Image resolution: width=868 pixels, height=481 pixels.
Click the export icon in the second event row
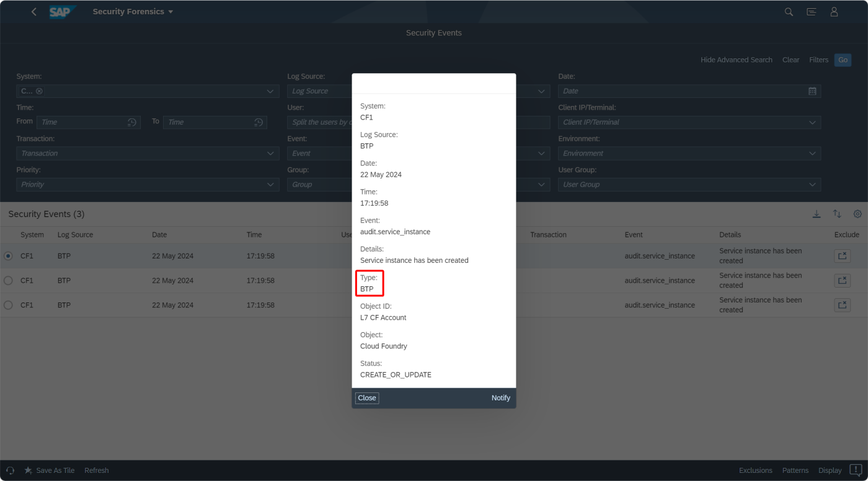pyautogui.click(x=842, y=280)
